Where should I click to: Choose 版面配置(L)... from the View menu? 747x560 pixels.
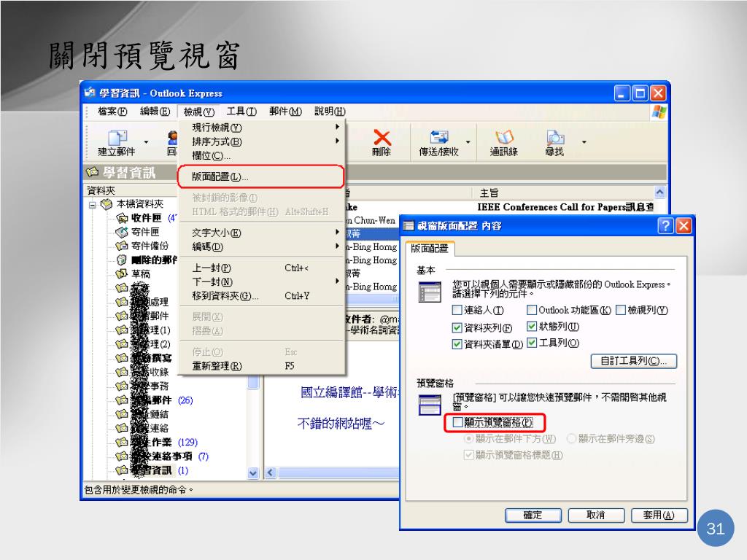coord(261,176)
